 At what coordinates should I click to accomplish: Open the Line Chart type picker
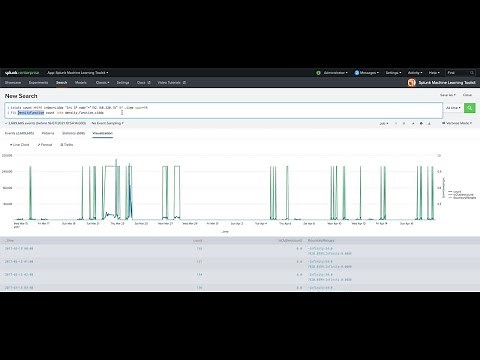[x=19, y=145]
